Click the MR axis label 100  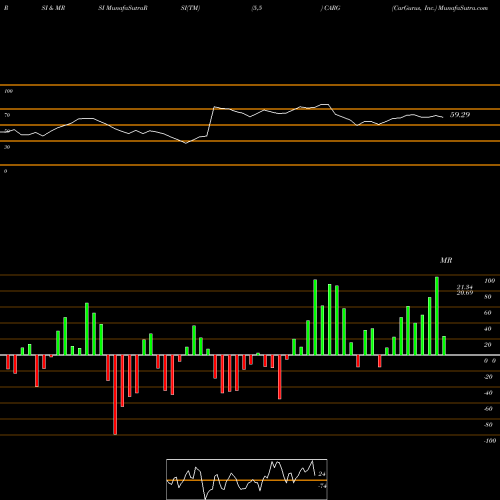(x=489, y=281)
